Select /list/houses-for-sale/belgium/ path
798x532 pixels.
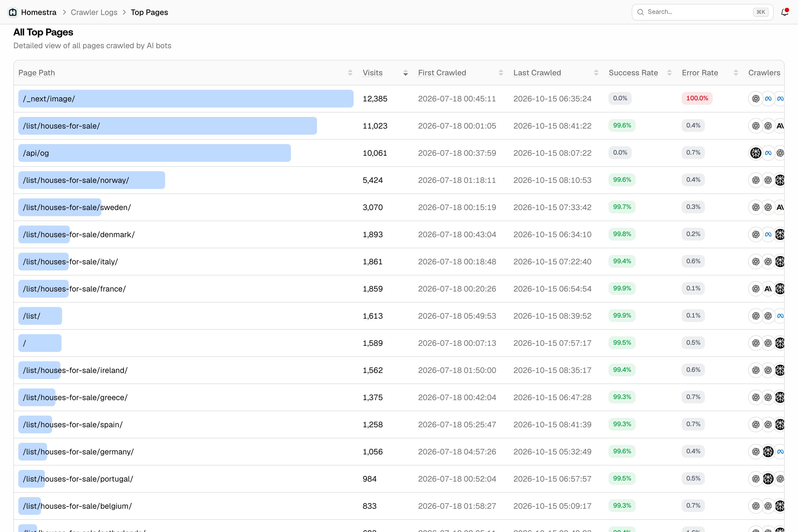tap(77, 506)
